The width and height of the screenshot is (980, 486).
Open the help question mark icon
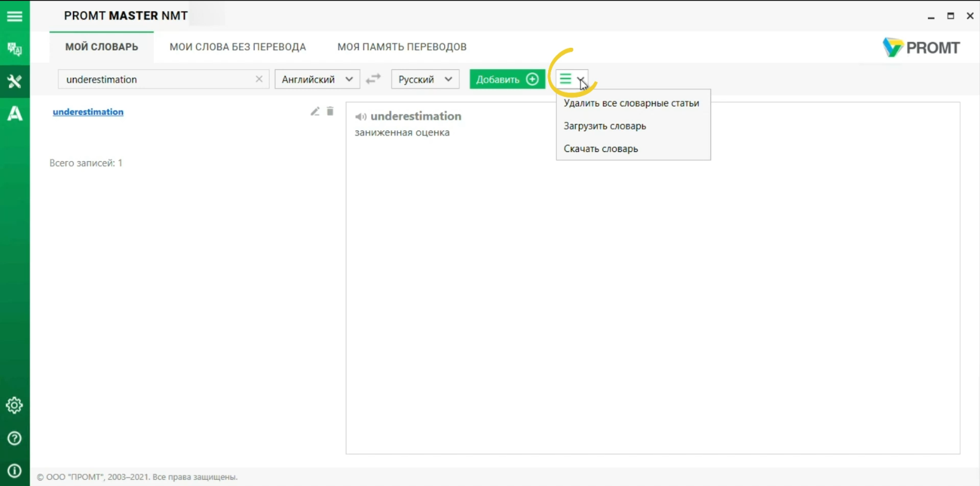[15, 438]
